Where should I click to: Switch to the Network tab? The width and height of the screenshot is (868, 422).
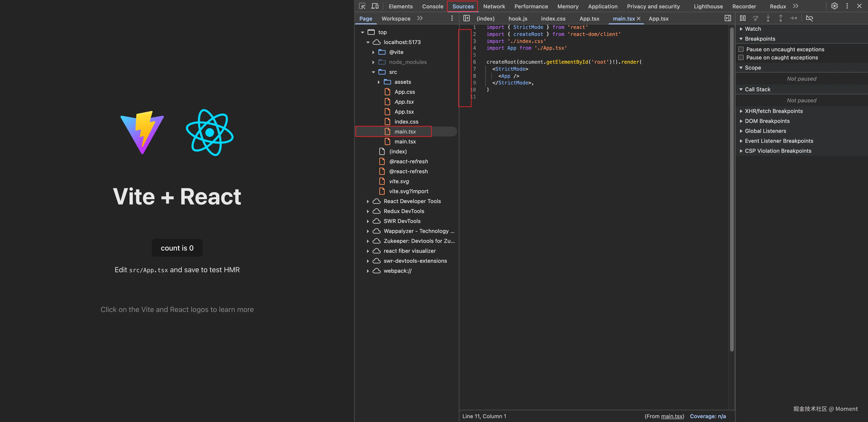point(494,6)
